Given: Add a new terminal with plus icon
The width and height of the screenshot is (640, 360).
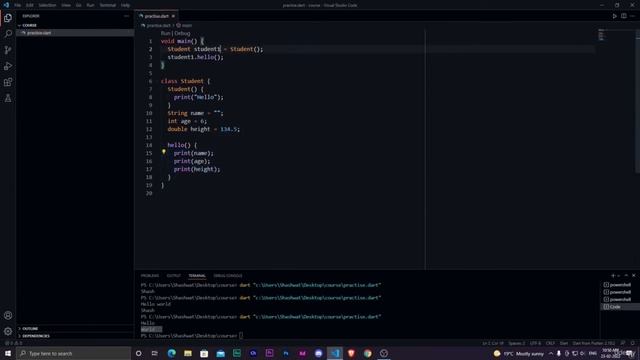Looking at the screenshot, I should pyautogui.click(x=613, y=276).
